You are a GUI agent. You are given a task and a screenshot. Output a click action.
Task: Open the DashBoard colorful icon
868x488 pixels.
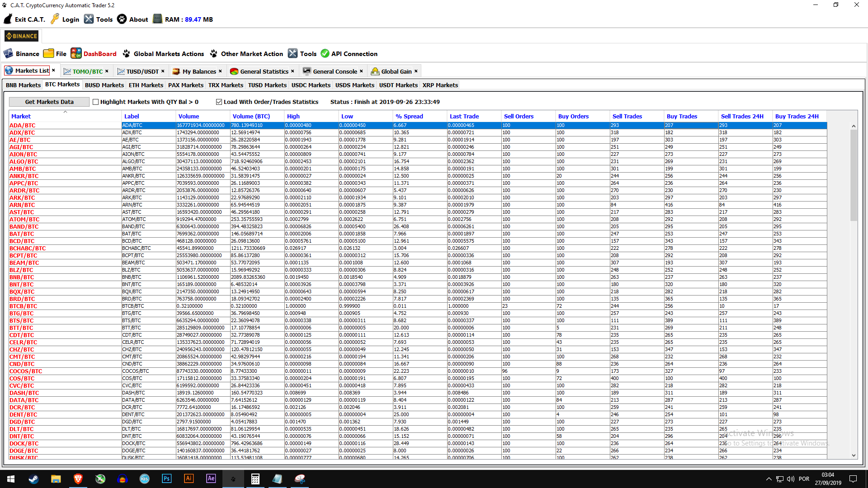[x=76, y=53]
